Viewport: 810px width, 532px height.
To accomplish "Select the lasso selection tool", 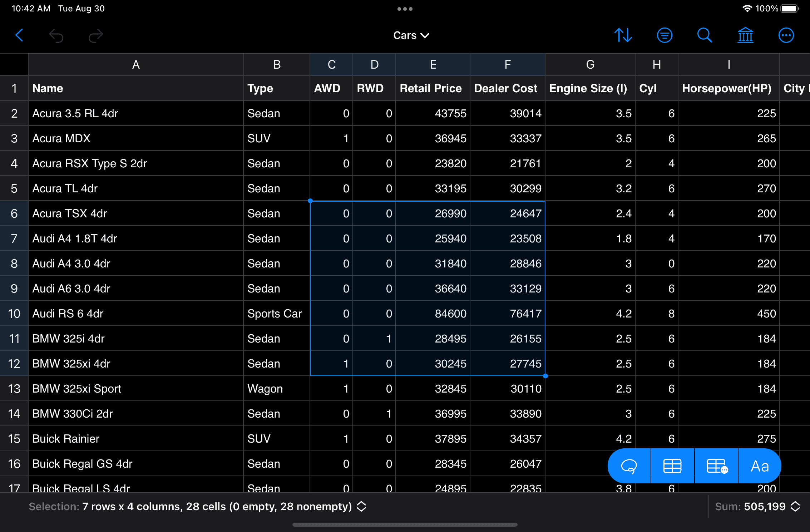I will point(629,466).
